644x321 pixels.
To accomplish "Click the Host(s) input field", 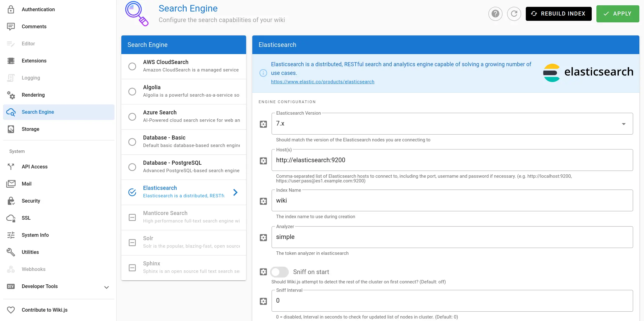I will coord(452,160).
